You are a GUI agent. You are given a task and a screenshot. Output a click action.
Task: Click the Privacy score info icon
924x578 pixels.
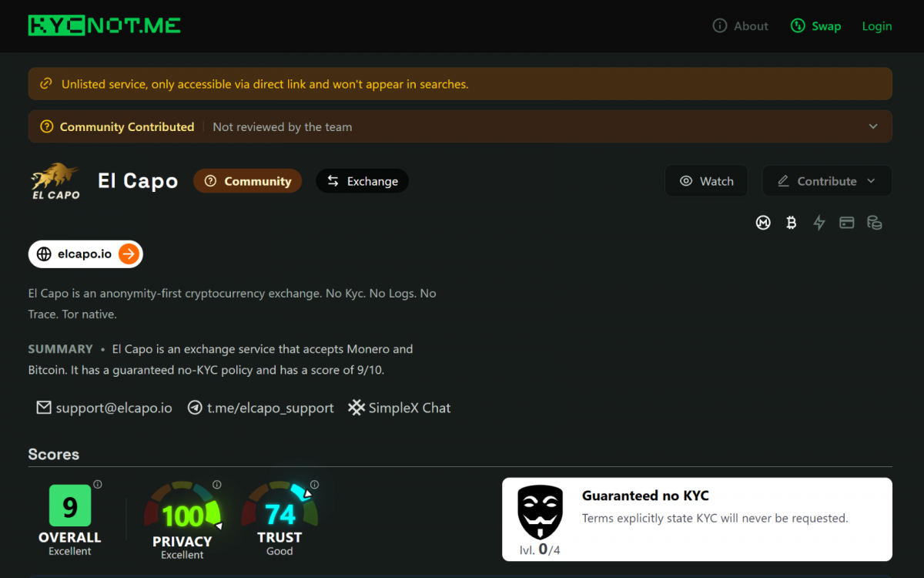click(217, 485)
